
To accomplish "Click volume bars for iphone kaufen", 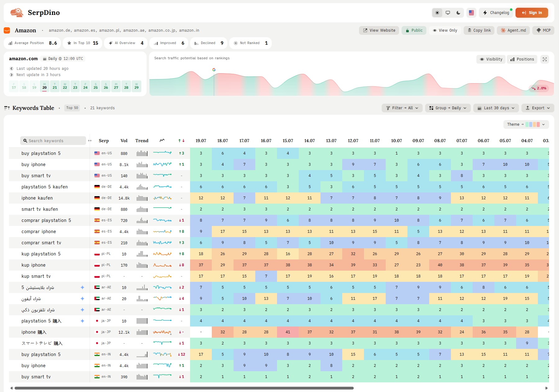I will coord(142,198).
